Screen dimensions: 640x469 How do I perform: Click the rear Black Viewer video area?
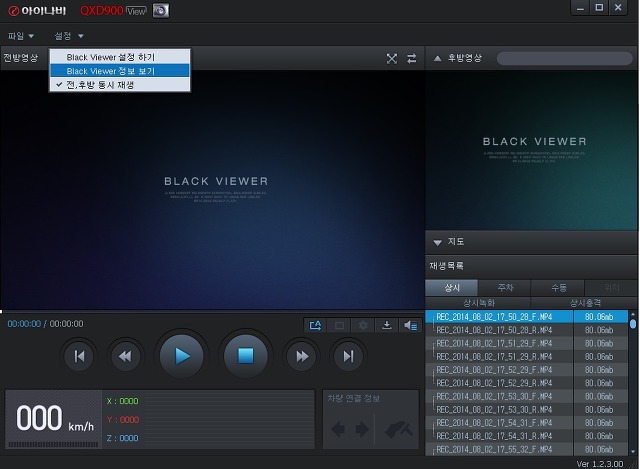pyautogui.click(x=531, y=150)
